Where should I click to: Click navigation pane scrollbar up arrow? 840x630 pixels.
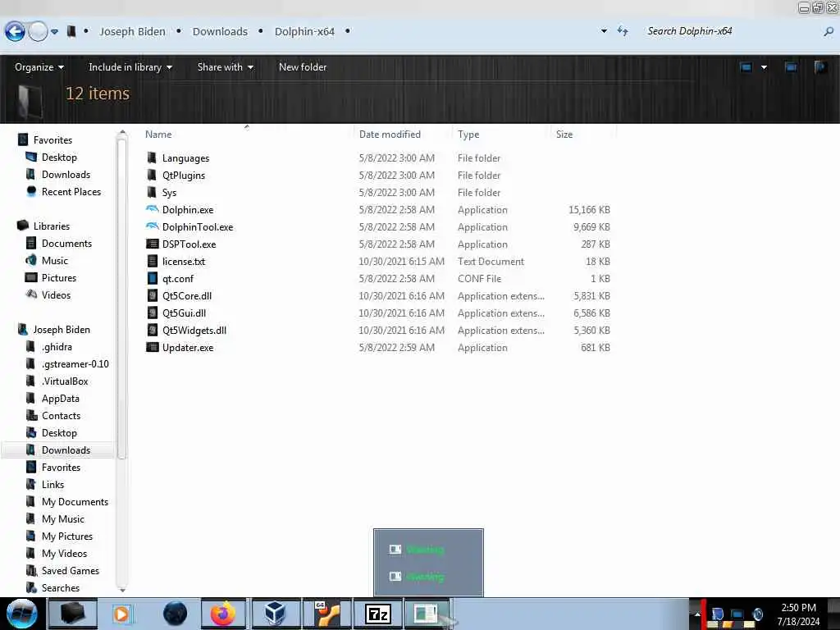tap(122, 132)
